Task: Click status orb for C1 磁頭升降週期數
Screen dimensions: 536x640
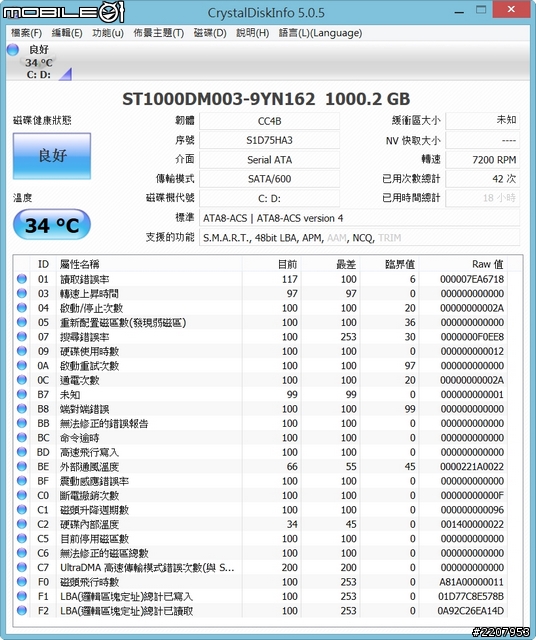Action: pos(22,509)
